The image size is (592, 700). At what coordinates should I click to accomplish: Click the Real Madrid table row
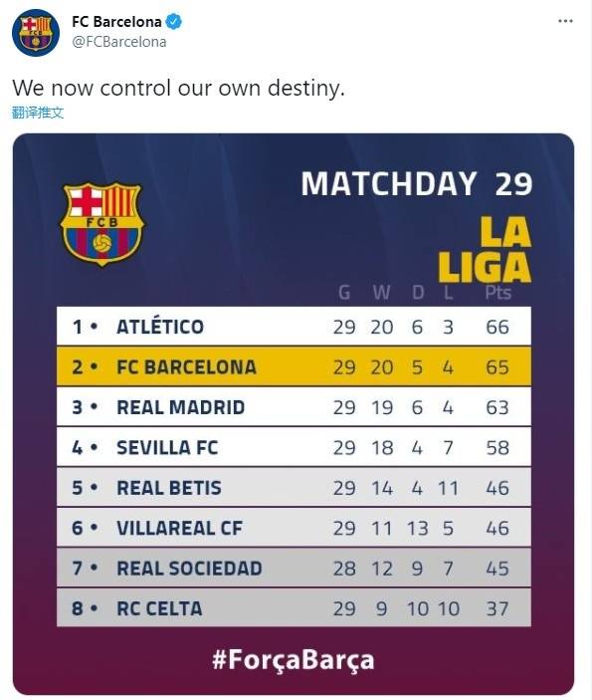pyautogui.click(x=294, y=406)
